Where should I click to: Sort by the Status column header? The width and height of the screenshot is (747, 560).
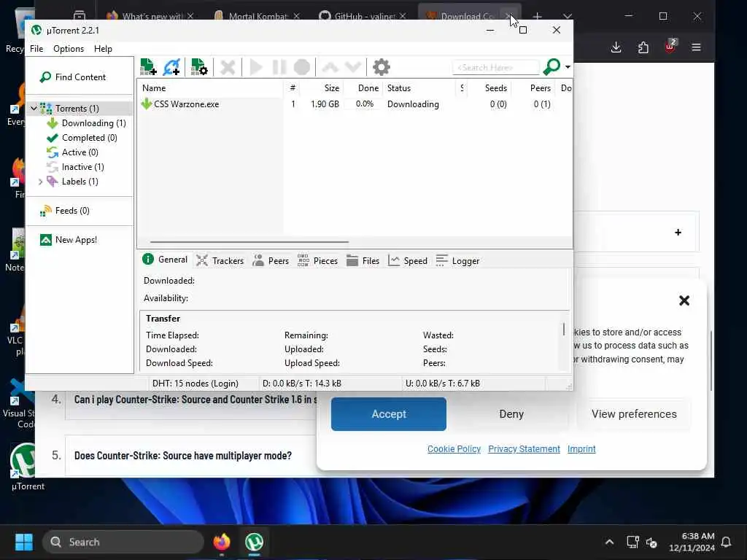(419, 88)
